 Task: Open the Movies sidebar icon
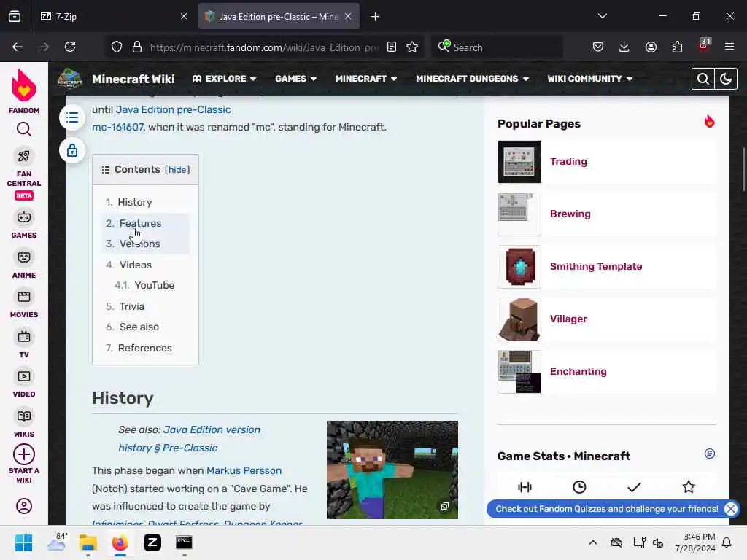(x=24, y=297)
